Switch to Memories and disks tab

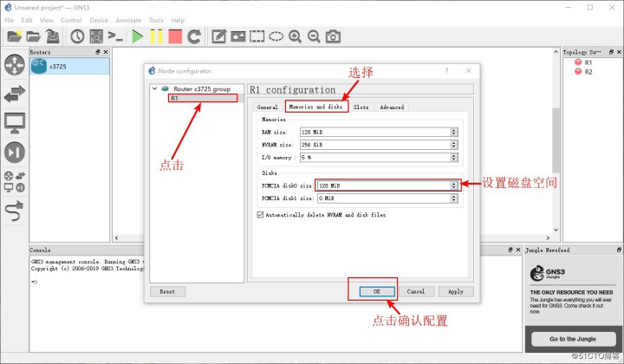[x=316, y=107]
